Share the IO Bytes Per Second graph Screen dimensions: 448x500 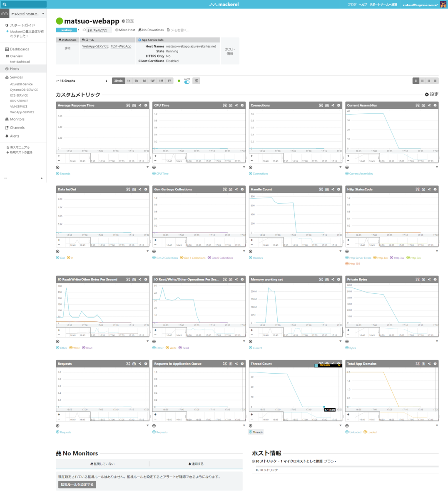[x=140, y=280]
